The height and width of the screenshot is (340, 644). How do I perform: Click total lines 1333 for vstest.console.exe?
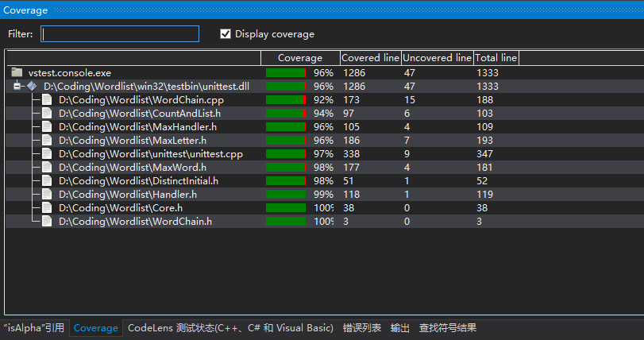(488, 72)
